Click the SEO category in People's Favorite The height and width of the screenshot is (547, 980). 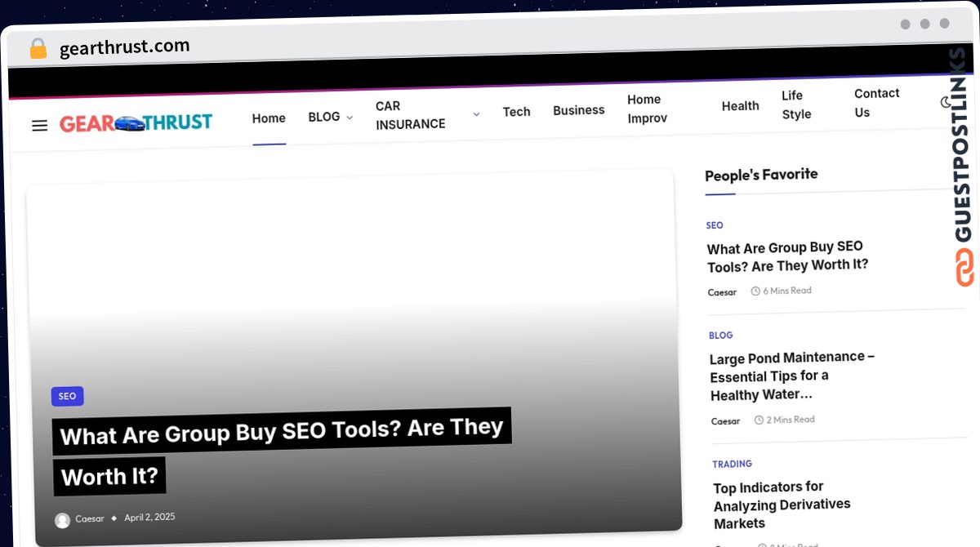click(715, 225)
